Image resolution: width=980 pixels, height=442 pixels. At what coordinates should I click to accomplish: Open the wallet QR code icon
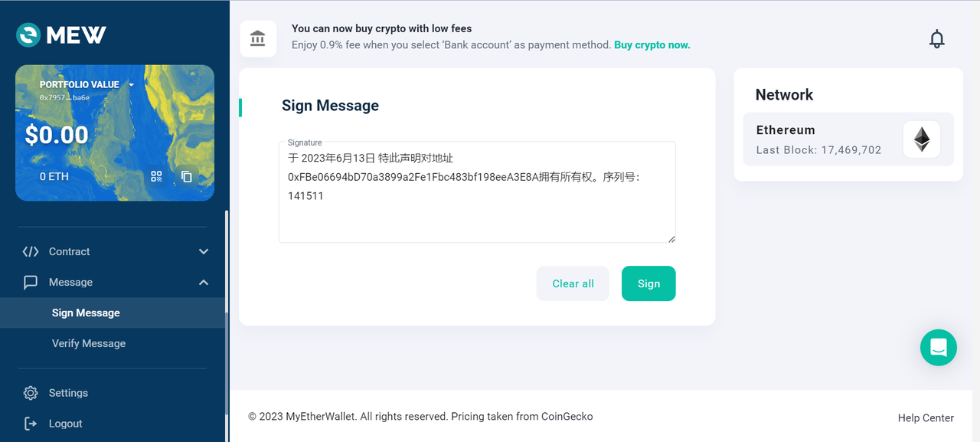click(x=156, y=176)
